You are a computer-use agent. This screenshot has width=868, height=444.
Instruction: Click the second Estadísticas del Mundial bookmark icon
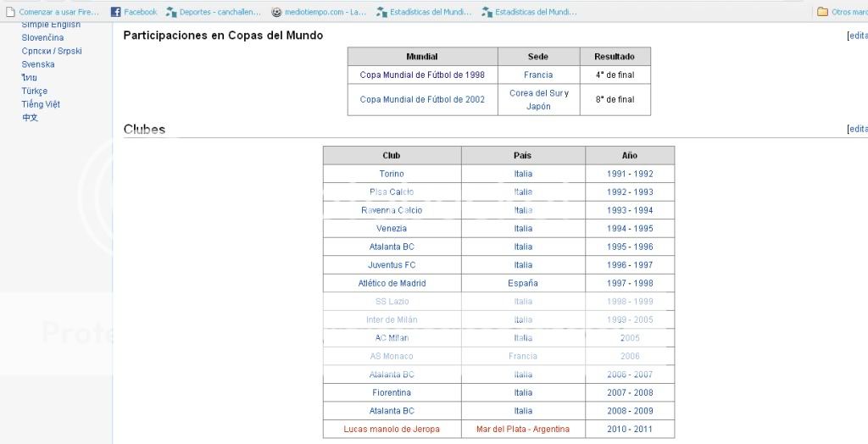487,12
